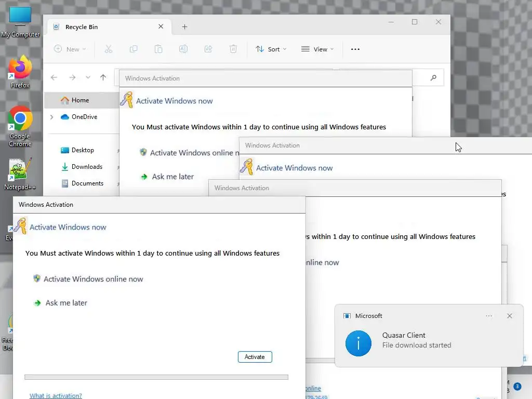Image resolution: width=532 pixels, height=399 pixels.
Task: Click the Rename icon in Recycle Bin toolbar
Action: [x=183, y=49]
